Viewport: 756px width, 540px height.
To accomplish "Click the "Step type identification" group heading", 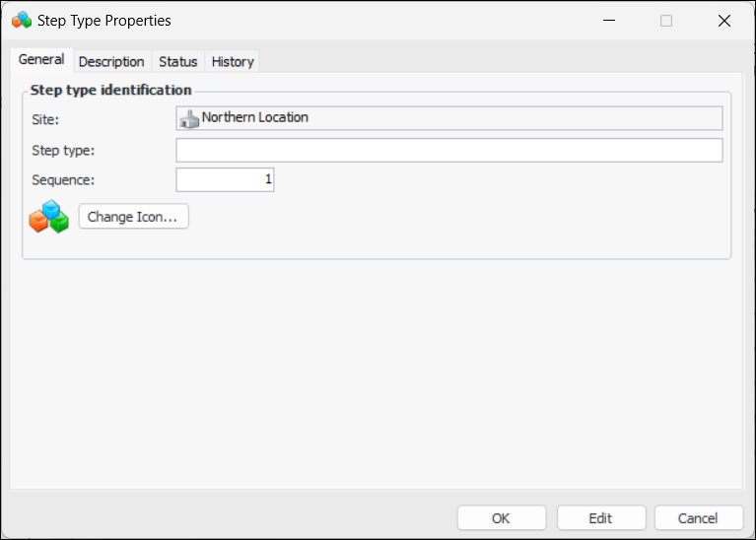I will (110, 90).
